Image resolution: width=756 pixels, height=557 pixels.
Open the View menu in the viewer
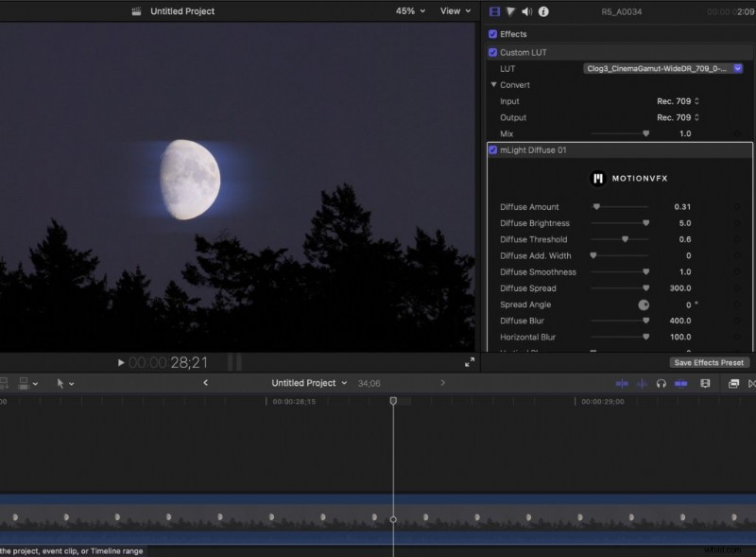(455, 11)
